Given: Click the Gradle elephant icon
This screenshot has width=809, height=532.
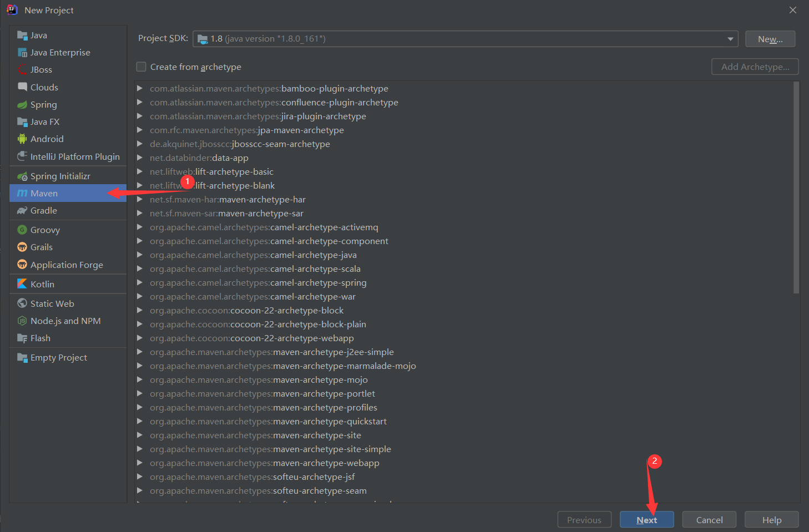Looking at the screenshot, I should point(22,210).
